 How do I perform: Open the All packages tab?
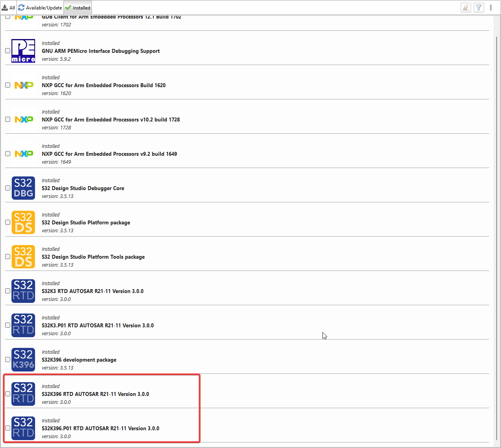(x=8, y=7)
